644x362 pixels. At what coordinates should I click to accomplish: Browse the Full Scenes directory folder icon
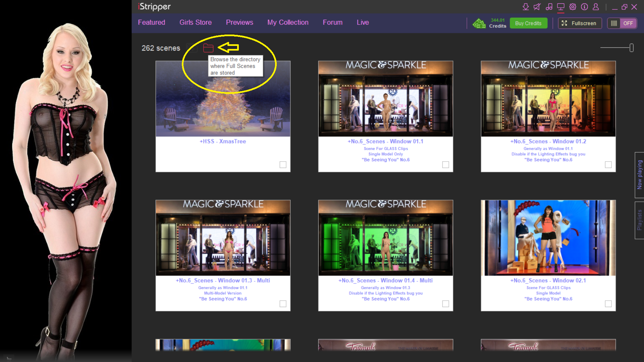(x=208, y=48)
